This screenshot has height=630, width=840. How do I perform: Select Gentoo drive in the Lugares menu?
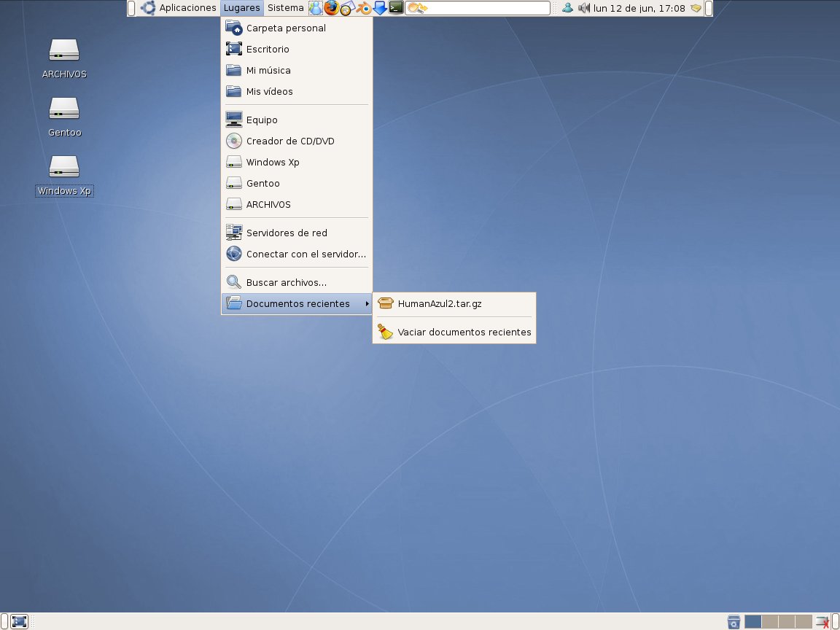point(297,183)
